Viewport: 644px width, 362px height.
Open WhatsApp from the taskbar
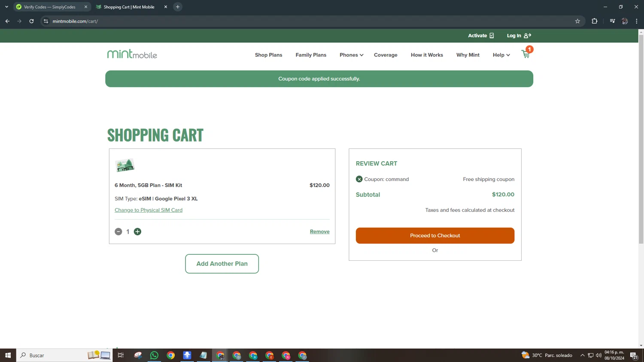point(154,355)
